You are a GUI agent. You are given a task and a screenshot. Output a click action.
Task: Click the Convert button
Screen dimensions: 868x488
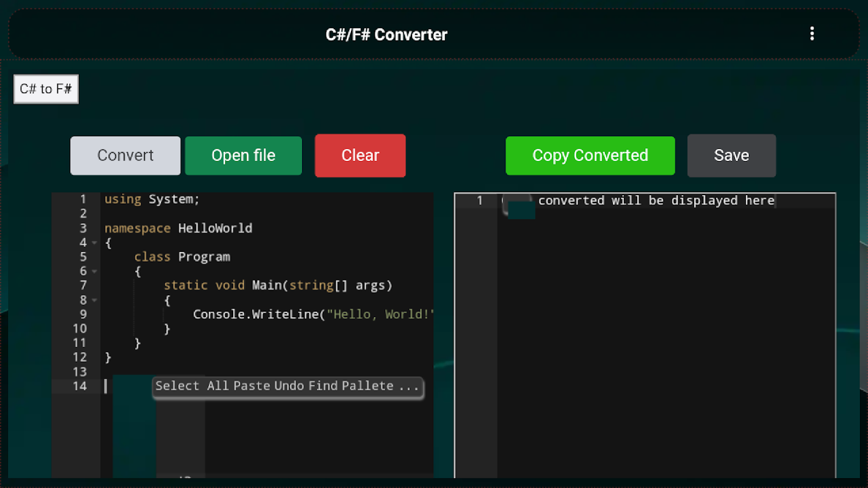pyautogui.click(x=125, y=156)
